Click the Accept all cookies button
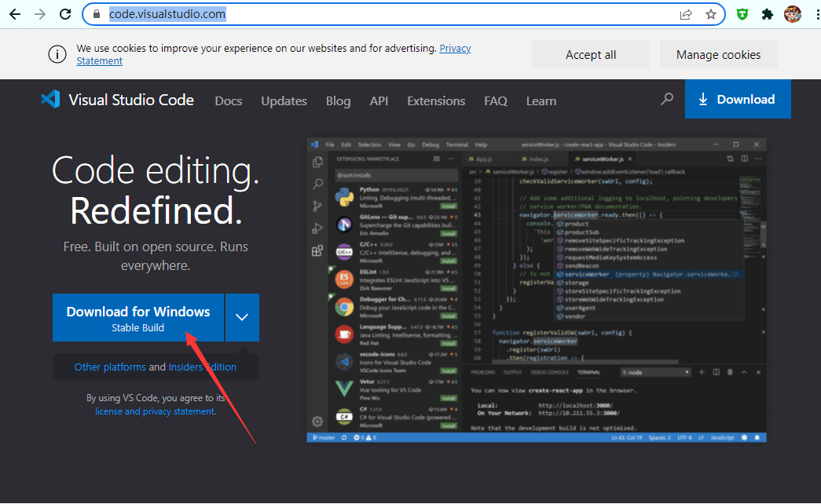 [x=591, y=54]
